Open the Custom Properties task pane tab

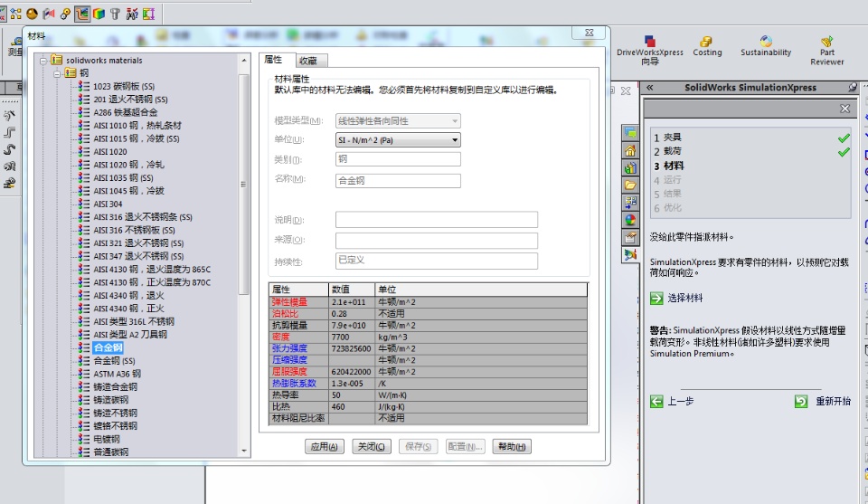[630, 237]
